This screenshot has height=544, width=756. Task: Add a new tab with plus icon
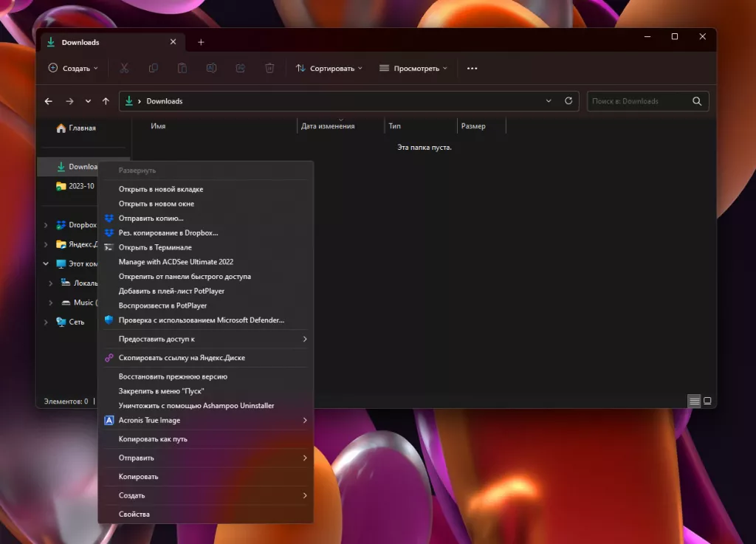(x=201, y=42)
